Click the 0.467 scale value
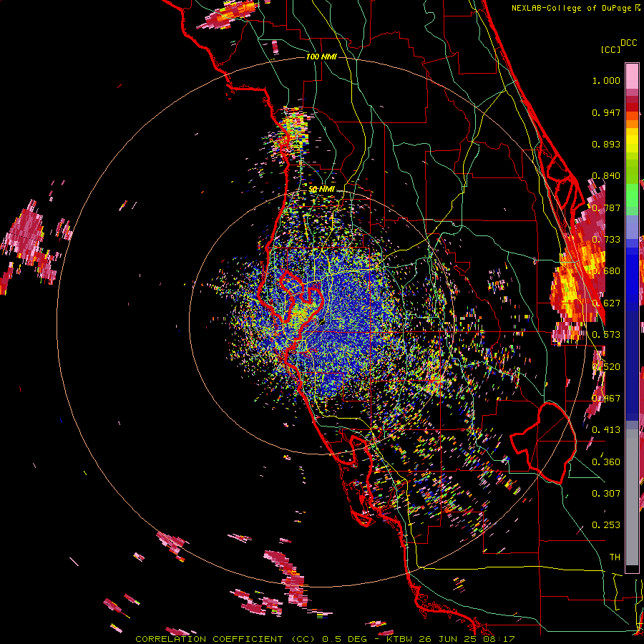 (x=606, y=399)
